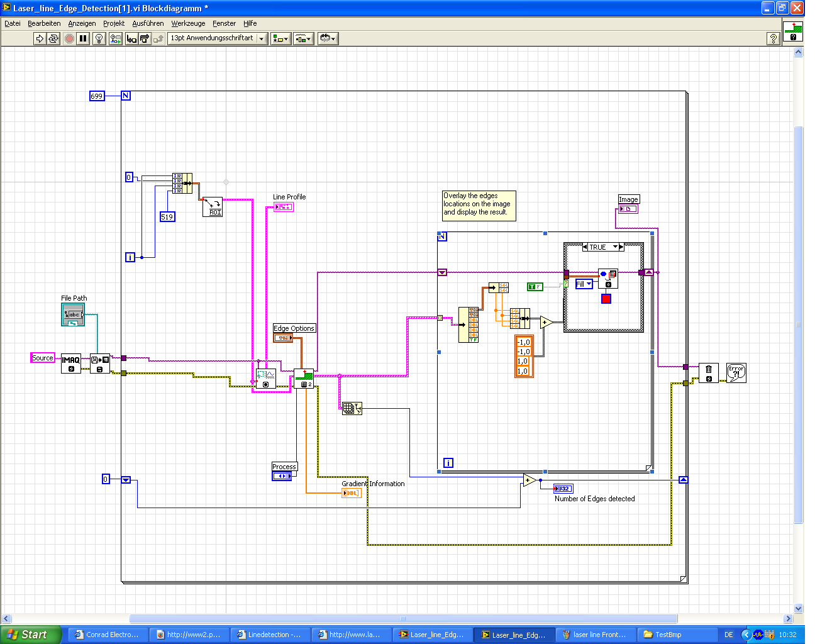
Task: Select the ROI conversion node
Action: click(x=213, y=207)
